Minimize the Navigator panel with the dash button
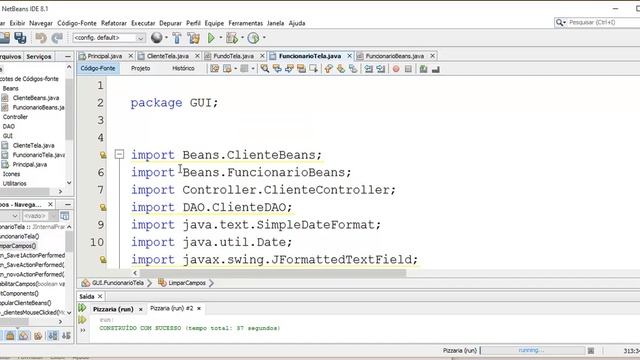This screenshot has height=360, width=640. (x=68, y=204)
